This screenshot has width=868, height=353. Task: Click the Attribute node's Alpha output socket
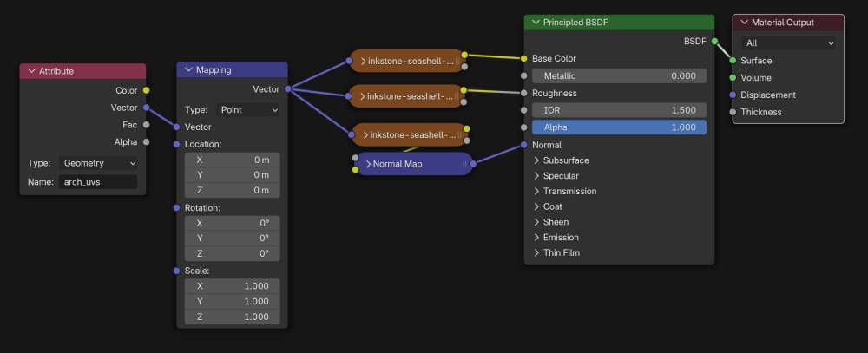tap(146, 141)
